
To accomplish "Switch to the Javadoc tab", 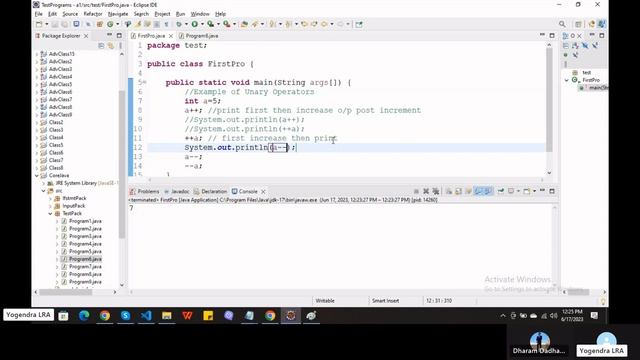I will pos(177,191).
